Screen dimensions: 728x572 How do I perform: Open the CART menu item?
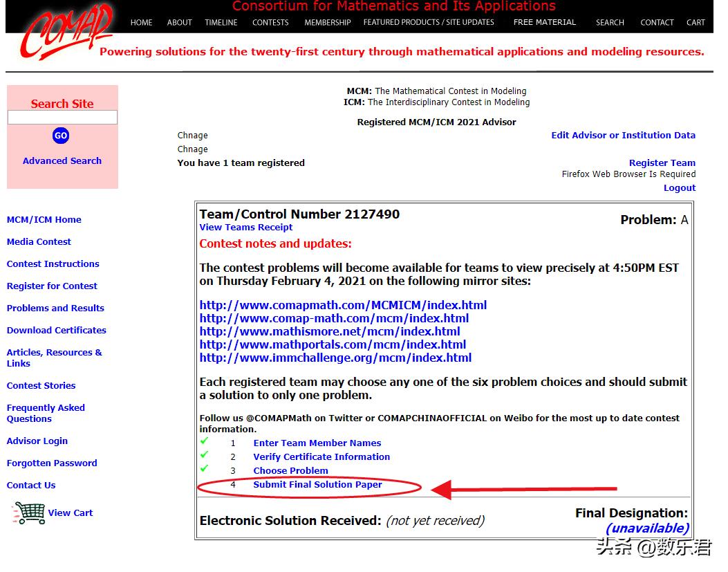click(x=696, y=22)
